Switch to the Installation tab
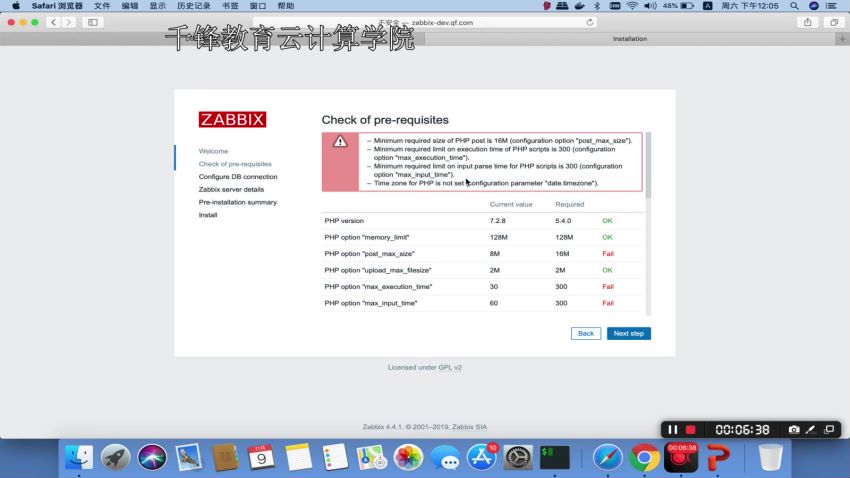The image size is (850, 478). click(630, 39)
